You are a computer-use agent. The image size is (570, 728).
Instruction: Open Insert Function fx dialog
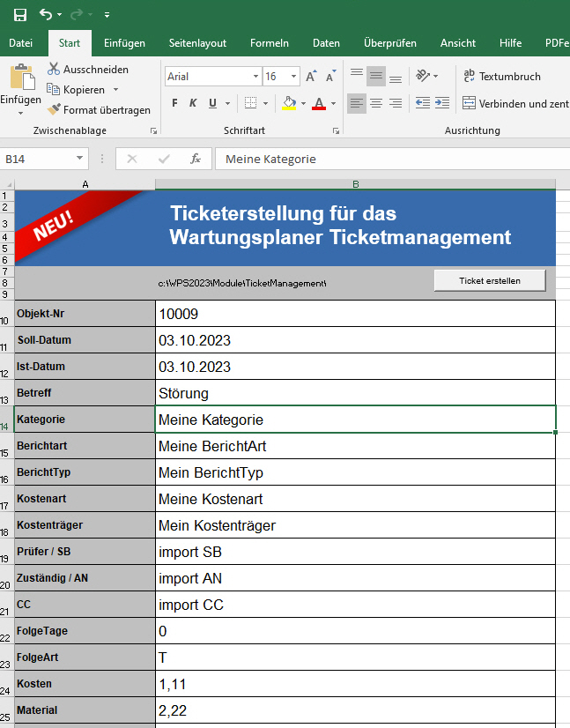tap(196, 160)
